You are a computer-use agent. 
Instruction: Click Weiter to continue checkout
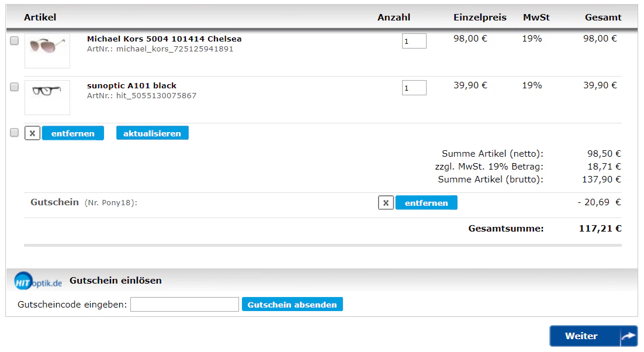tap(594, 336)
